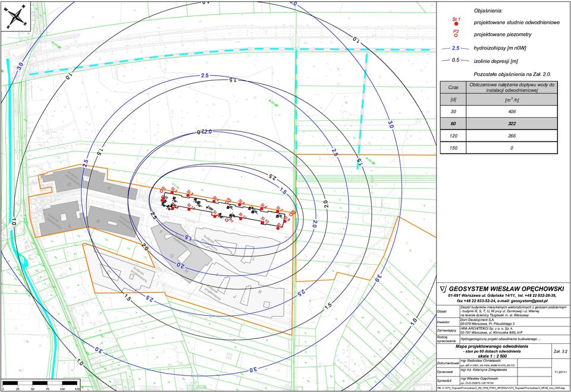Click the hollow piezometer symbol in the legend

[456, 35]
